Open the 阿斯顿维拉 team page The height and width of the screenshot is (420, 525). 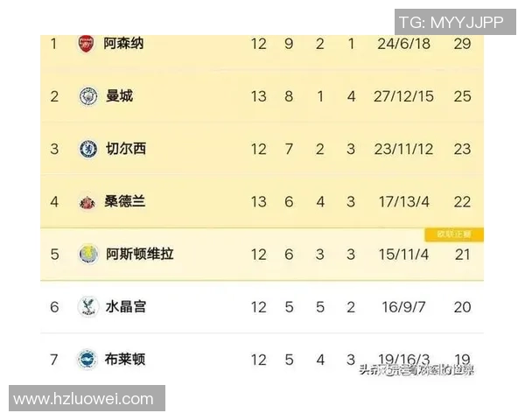coord(140,255)
